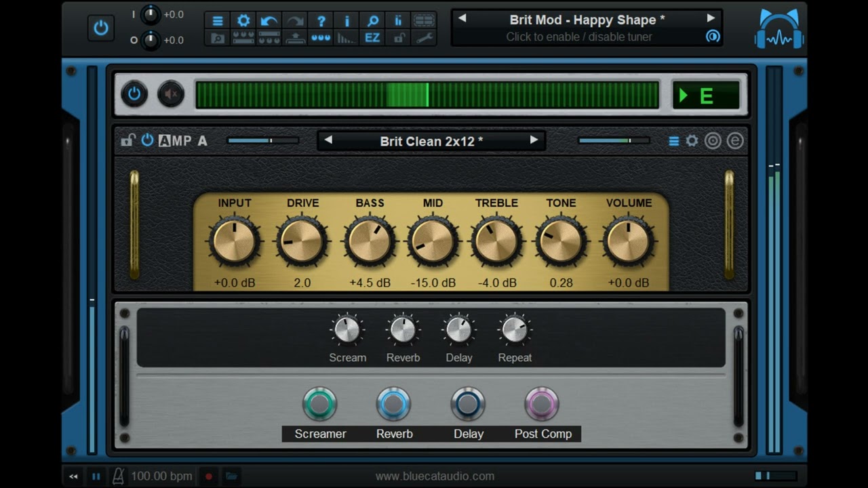The height and width of the screenshot is (488, 868).
Task: Open global settings gear in top toolbar
Action: tap(243, 21)
